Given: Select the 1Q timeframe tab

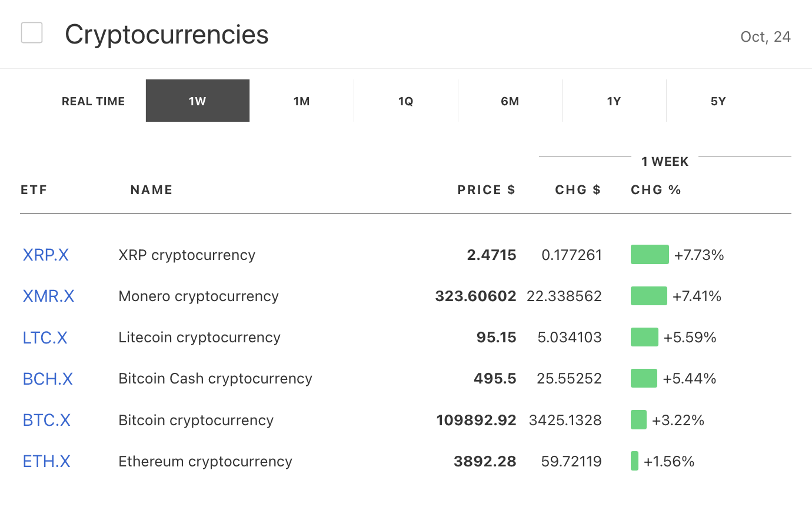Looking at the screenshot, I should click(x=405, y=101).
